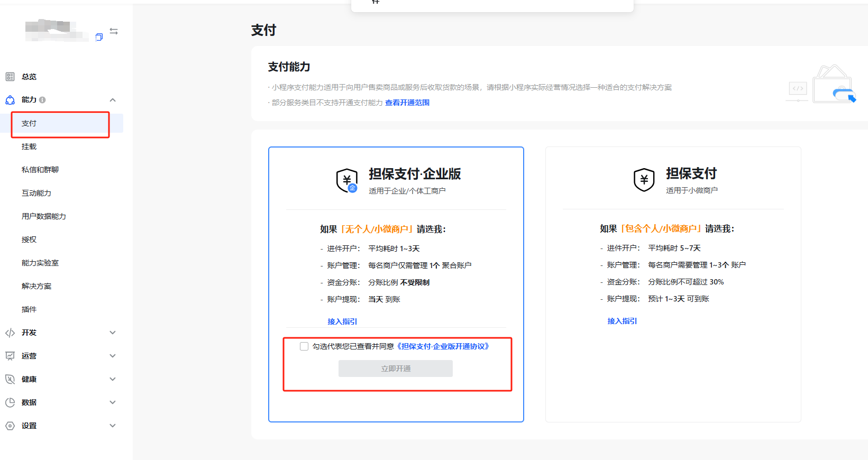Screen dimensions: 868x460
Task: Expand the 数据 menu chevron
Action: [113, 402]
